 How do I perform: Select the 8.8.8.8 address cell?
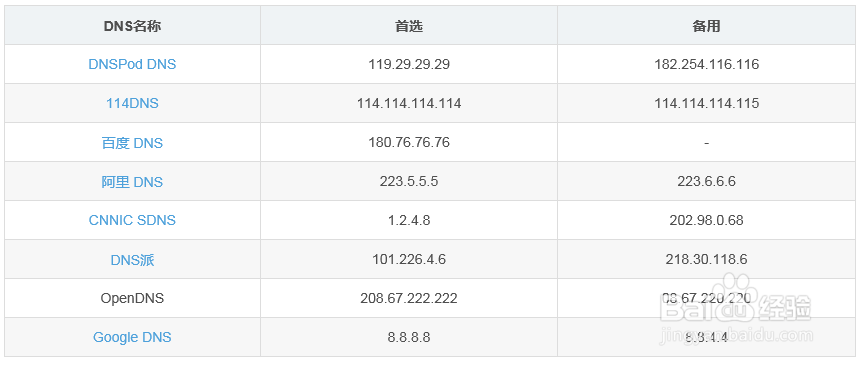(409, 337)
